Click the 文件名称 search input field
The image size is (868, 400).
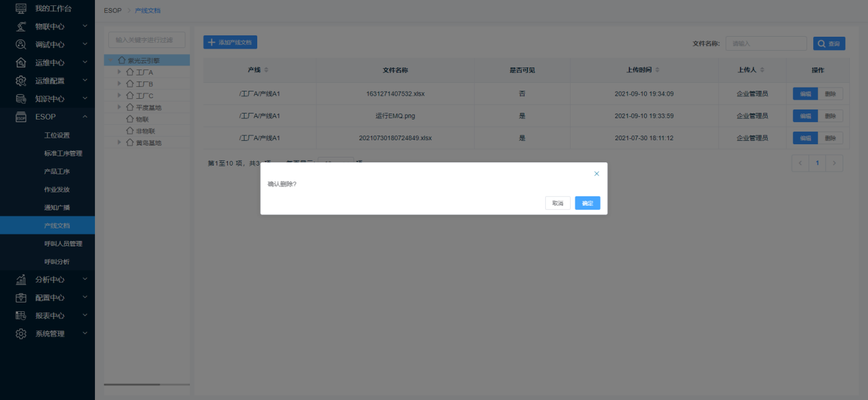(766, 43)
